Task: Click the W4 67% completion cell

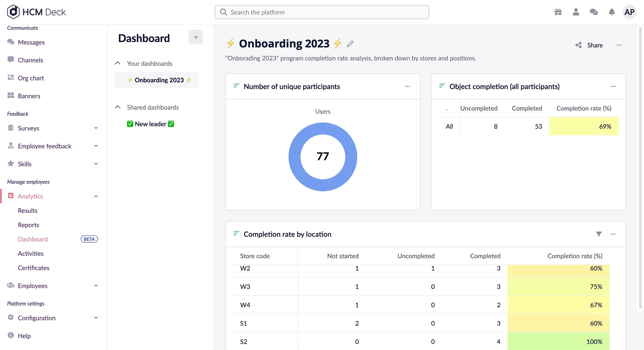Action: 558,305
